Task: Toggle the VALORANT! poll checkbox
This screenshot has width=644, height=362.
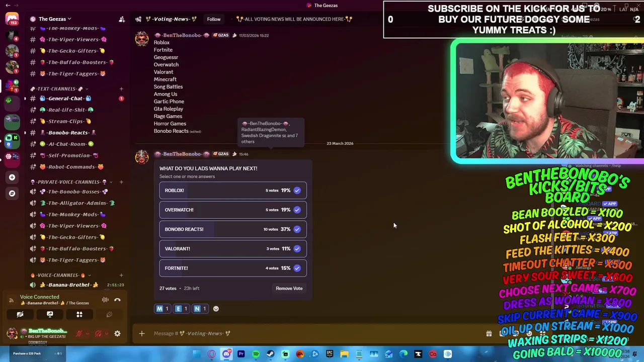Action: click(297, 248)
